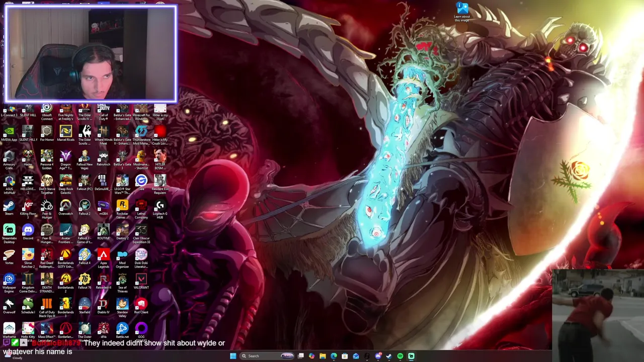Select the Destiny 2 icon
Screen dimensions: 644x362
122,233
